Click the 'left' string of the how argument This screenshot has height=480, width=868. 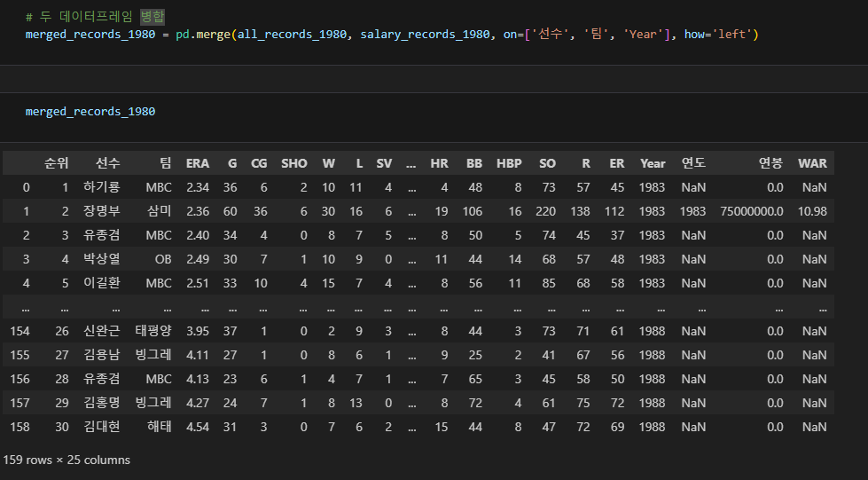731,35
